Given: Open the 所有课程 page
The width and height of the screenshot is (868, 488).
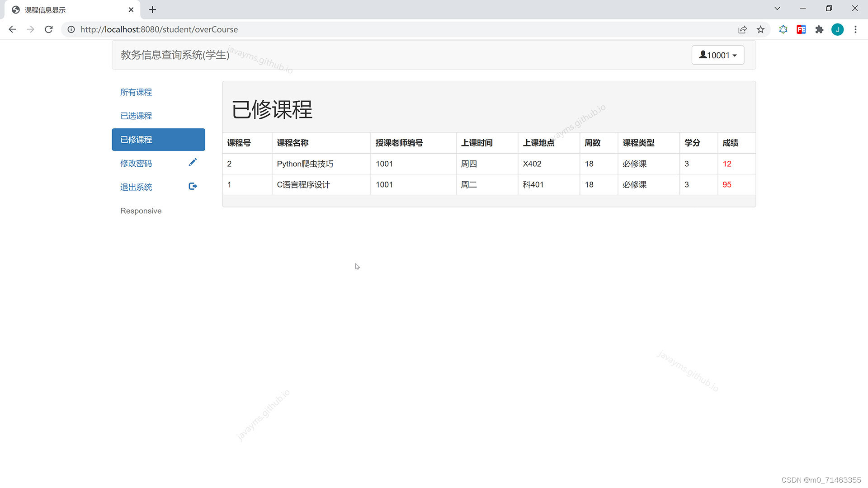Looking at the screenshot, I should (x=136, y=92).
